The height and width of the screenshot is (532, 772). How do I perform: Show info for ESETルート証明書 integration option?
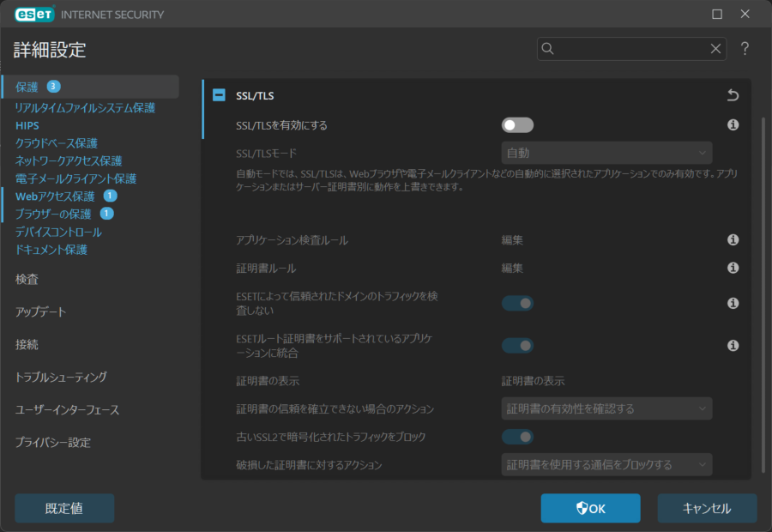(733, 346)
